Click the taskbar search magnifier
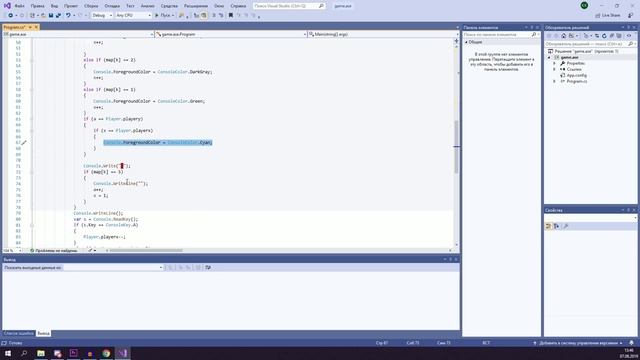640x360 pixels. tap(24, 353)
